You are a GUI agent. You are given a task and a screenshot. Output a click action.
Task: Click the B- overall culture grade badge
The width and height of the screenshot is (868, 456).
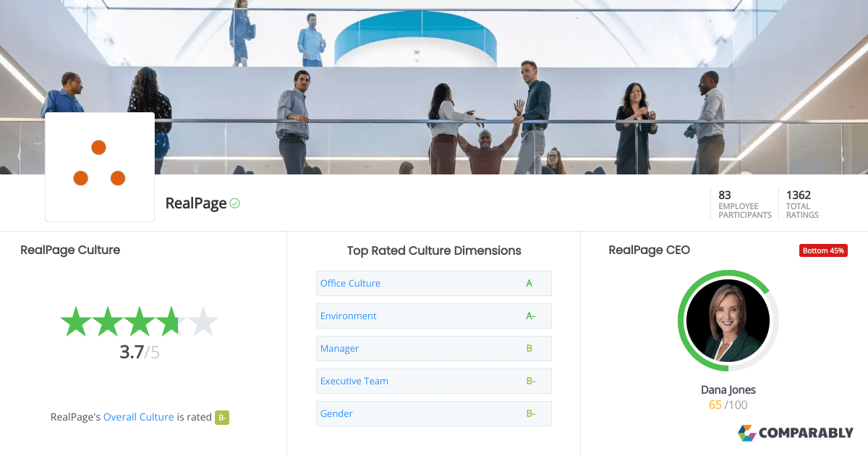coord(222,417)
